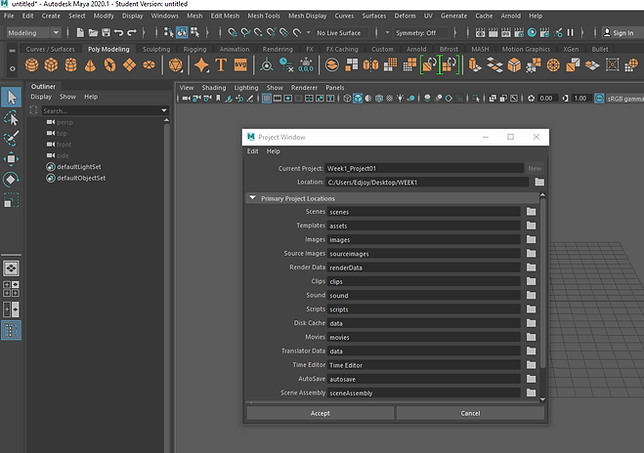Click the Redo arrow icon
The image size is (644, 453).
[x=132, y=32]
